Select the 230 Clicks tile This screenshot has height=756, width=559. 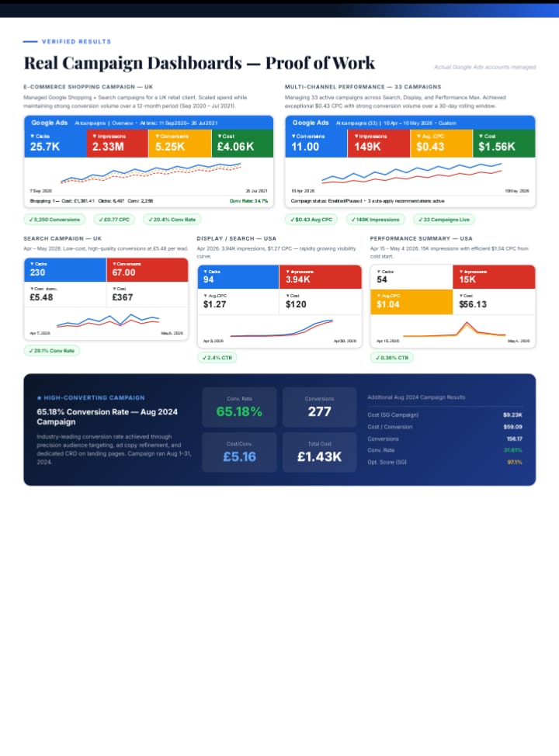tap(65, 270)
